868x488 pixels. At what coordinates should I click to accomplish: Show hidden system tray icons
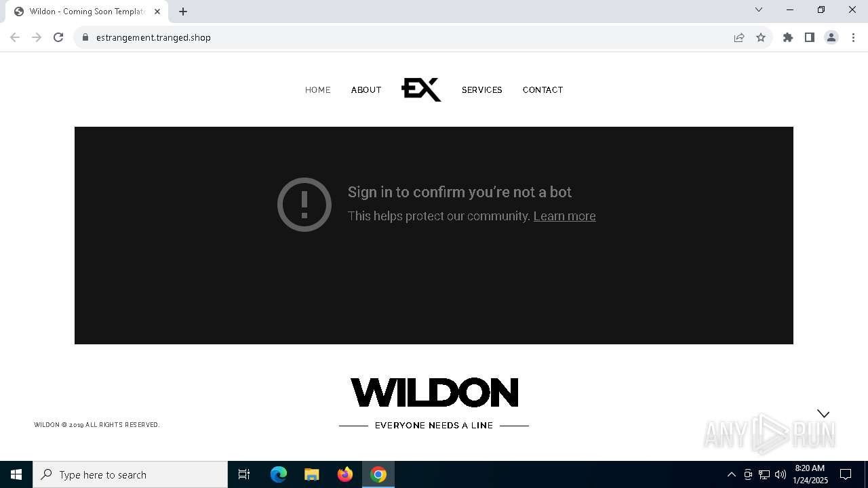tap(731, 474)
